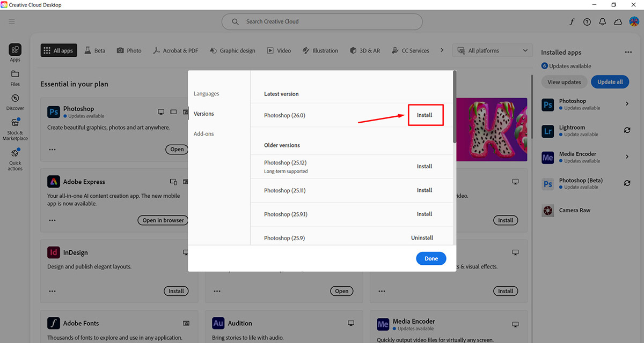
Task: Click the Camera Raw icon in Installed apps
Action: [548, 210]
